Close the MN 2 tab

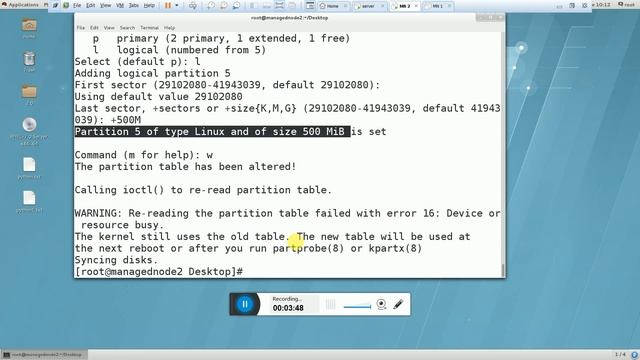coord(416,6)
